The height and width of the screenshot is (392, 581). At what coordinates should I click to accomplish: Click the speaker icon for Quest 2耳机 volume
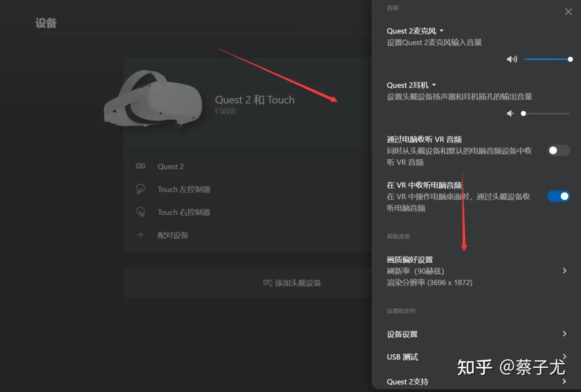tap(510, 114)
